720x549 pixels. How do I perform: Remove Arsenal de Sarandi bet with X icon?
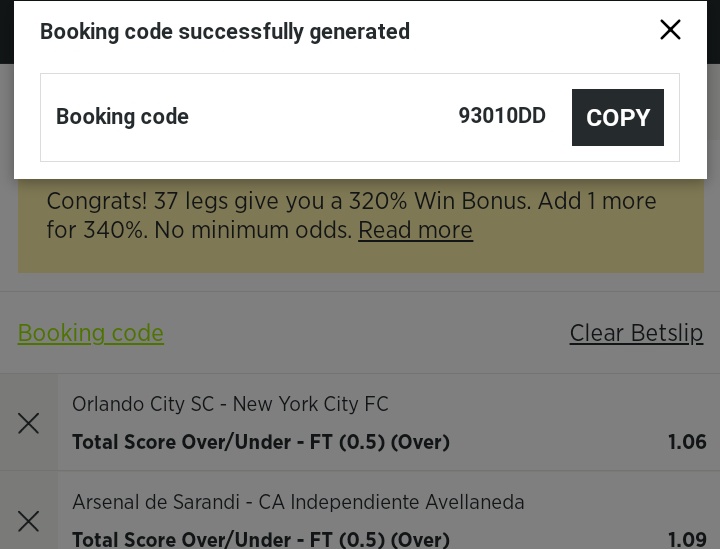[x=28, y=521]
